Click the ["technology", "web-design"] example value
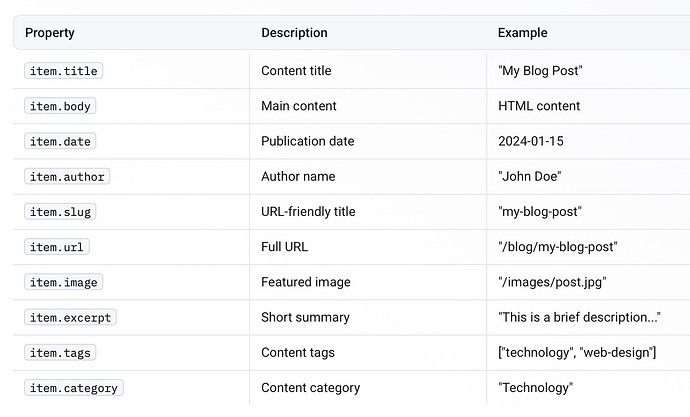 pyautogui.click(x=577, y=352)
